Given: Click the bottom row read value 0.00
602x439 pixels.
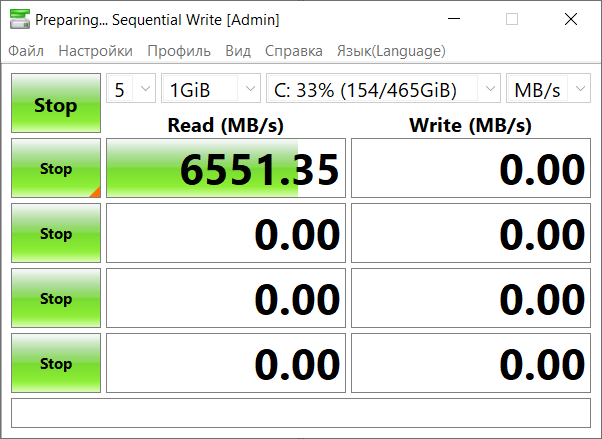Looking at the screenshot, I should 226,363.
